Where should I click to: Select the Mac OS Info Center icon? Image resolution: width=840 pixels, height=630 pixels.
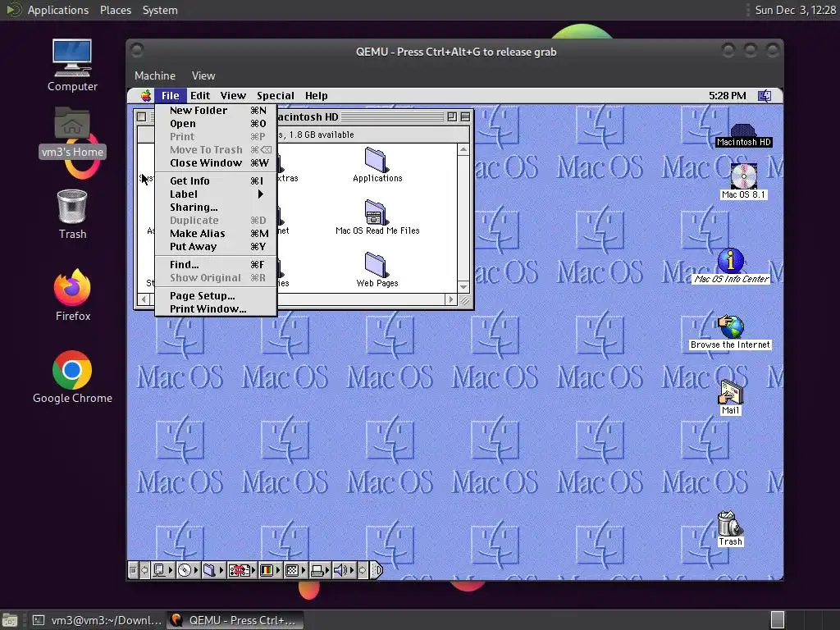(x=731, y=267)
